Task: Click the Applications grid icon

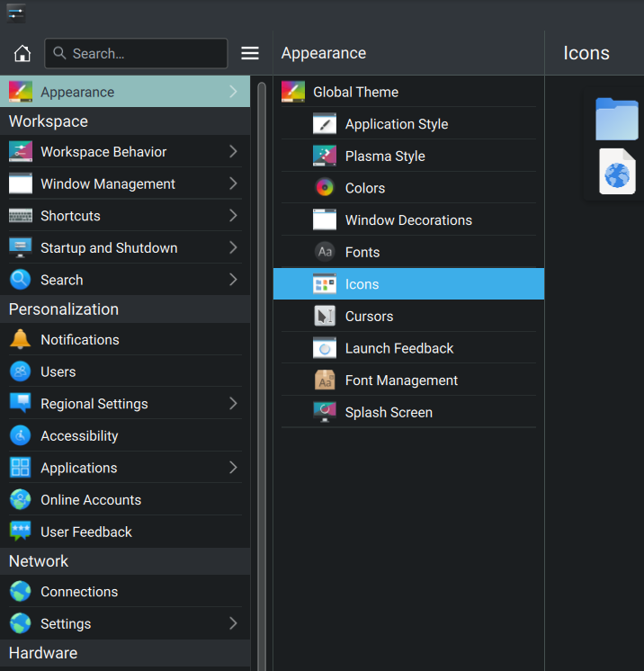Action: point(21,468)
